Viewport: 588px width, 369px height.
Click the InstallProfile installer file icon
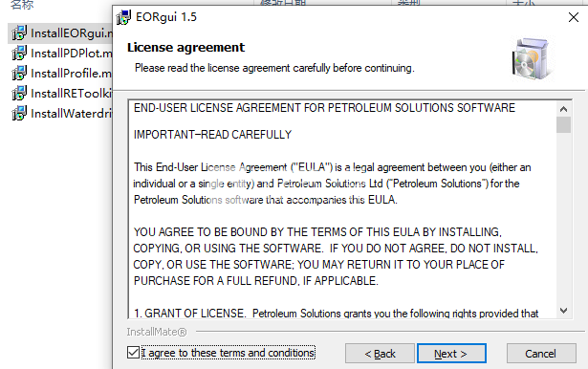(19, 73)
